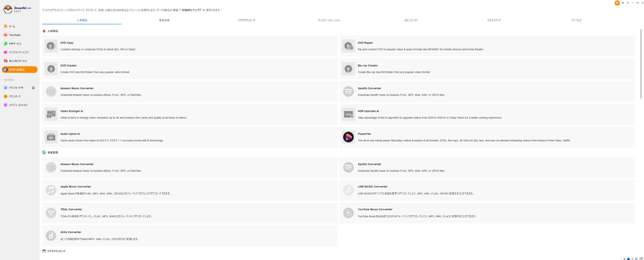644x260 pixels.
Task: Click the Apple Music Converter note icon
Action: 51,190
